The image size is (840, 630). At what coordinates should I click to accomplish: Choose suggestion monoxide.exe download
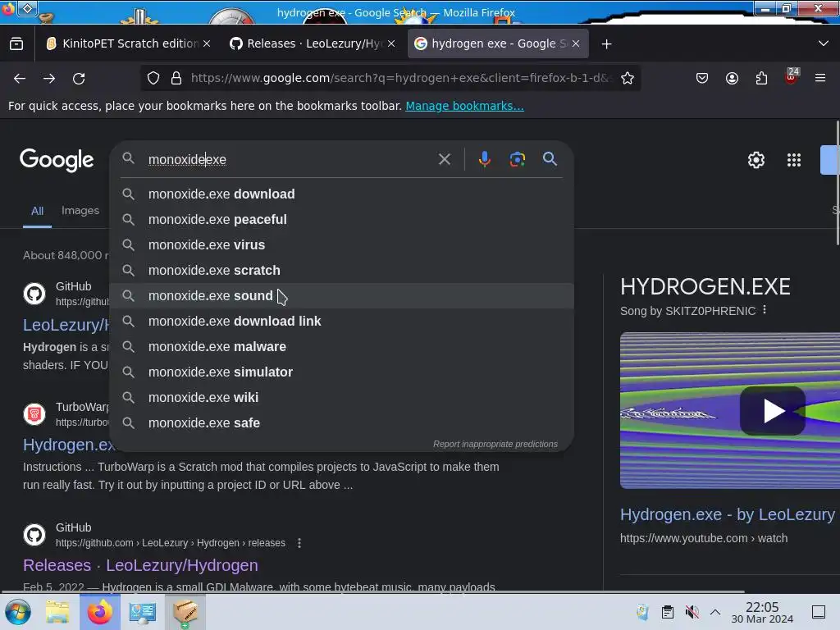[342, 194]
